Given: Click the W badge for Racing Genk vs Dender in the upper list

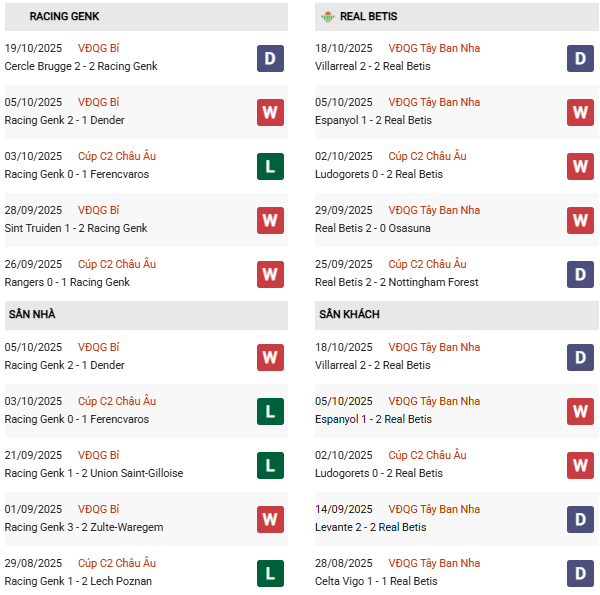Looking at the screenshot, I should [x=270, y=112].
